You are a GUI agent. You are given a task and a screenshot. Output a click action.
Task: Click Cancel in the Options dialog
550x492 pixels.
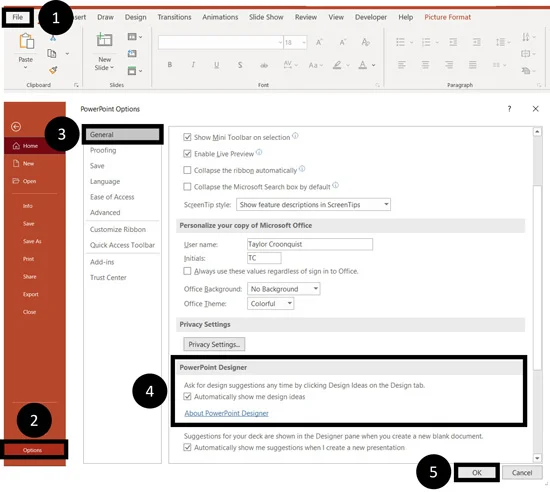pyautogui.click(x=522, y=473)
